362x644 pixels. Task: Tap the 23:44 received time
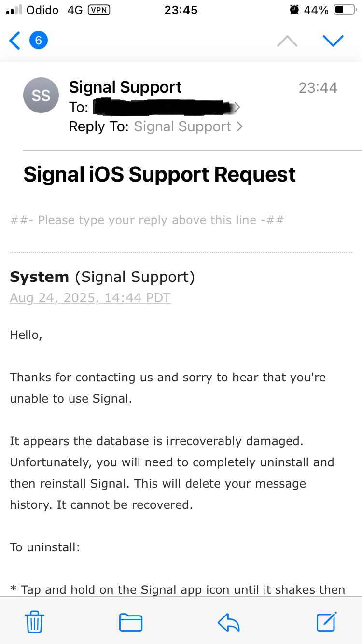(x=318, y=87)
